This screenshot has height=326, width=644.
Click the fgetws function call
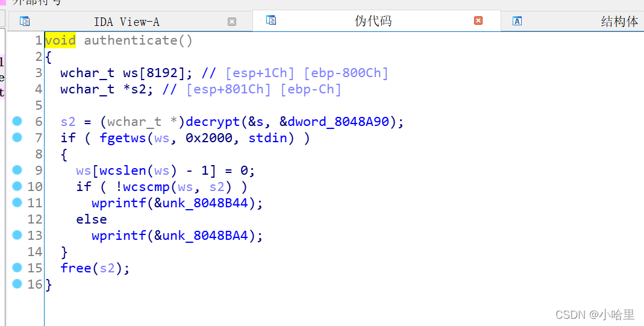[x=123, y=137]
